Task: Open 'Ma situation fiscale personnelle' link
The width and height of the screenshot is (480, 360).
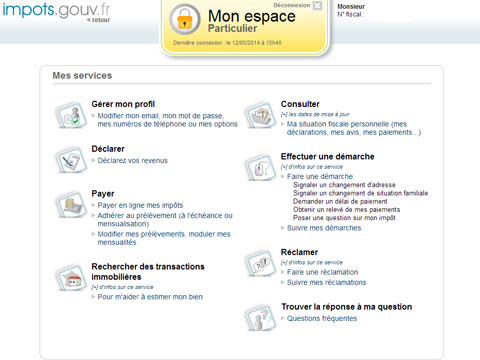Action: [354, 128]
